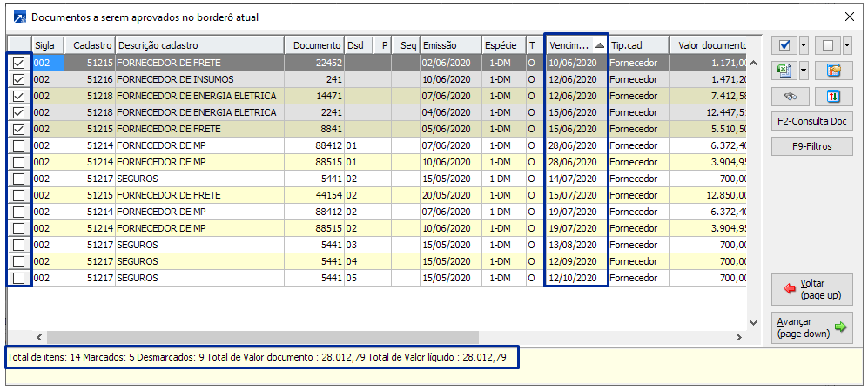Click the binoculars search icon
868x391 pixels.
tap(791, 96)
